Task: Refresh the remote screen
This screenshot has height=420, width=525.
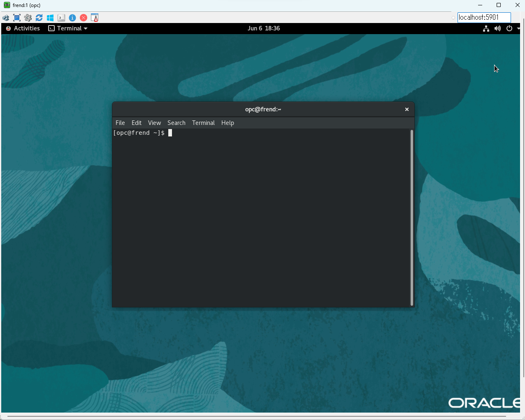Action: [x=39, y=18]
